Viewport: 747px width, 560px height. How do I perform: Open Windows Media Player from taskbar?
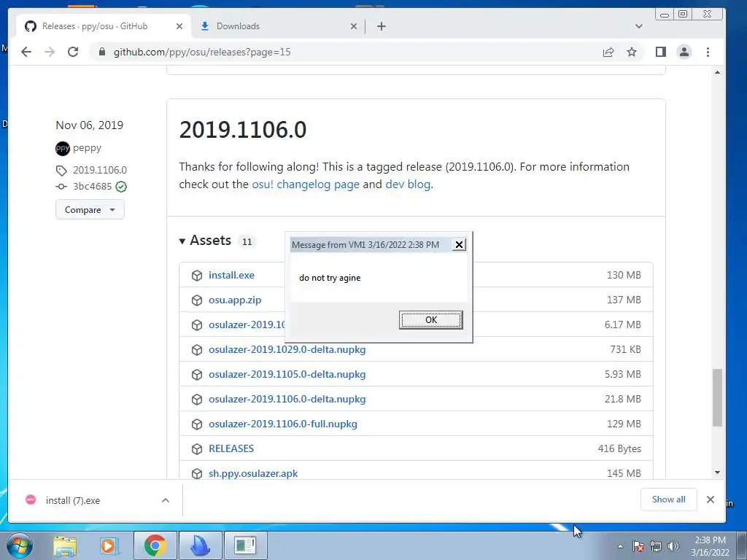109,545
